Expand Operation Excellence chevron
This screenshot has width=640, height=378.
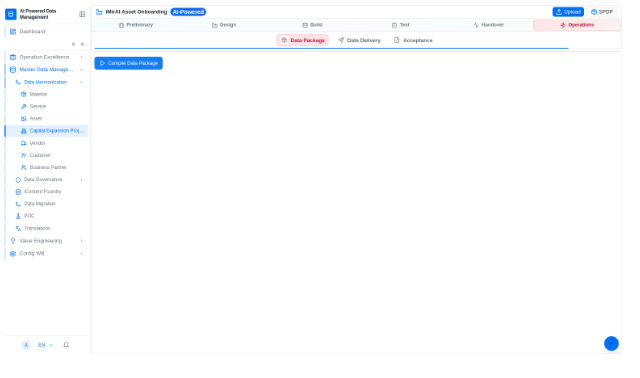[82, 57]
